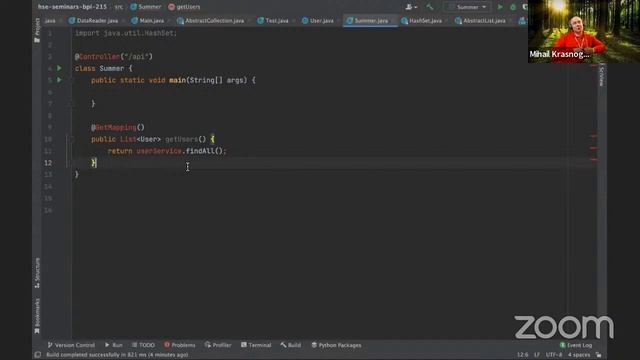
Task: Click the findAll method call
Action: pos(200,151)
